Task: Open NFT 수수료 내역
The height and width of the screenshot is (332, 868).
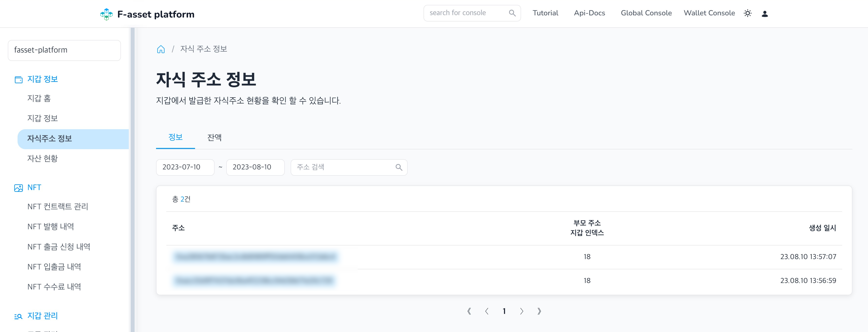Action: pyautogui.click(x=54, y=287)
